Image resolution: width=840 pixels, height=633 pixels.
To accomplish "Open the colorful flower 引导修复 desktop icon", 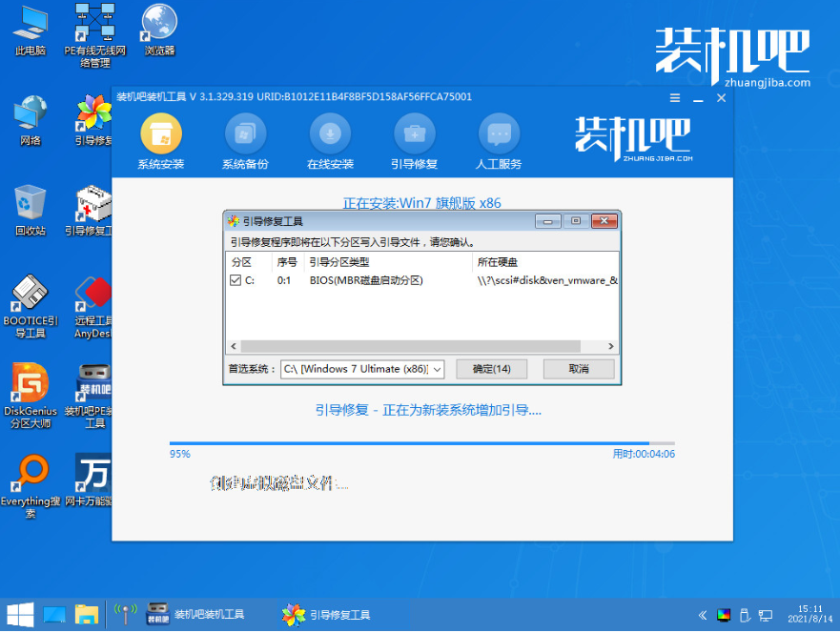I will 93,120.
